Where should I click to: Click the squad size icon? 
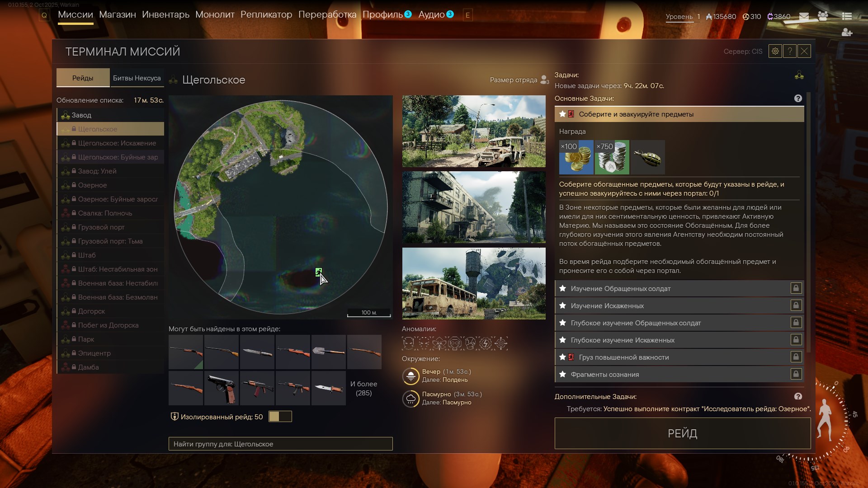tap(544, 80)
